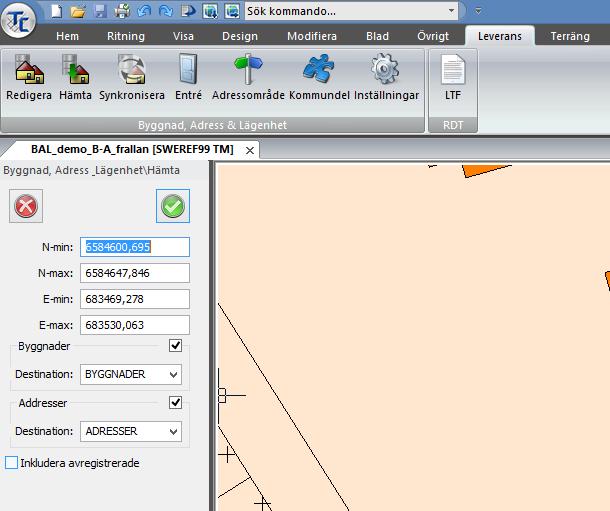Switch to the Terräng ribbon tab
The width and height of the screenshot is (610, 511).
[570, 36]
